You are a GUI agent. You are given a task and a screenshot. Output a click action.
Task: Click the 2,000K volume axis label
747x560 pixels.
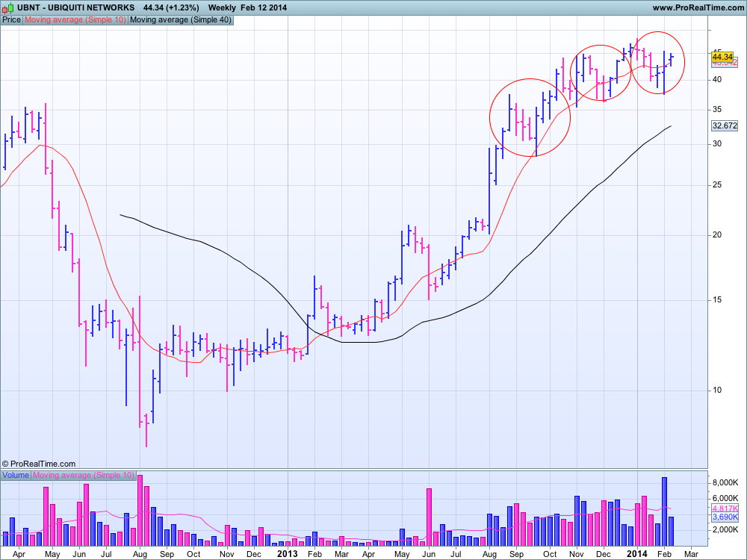tap(725, 529)
